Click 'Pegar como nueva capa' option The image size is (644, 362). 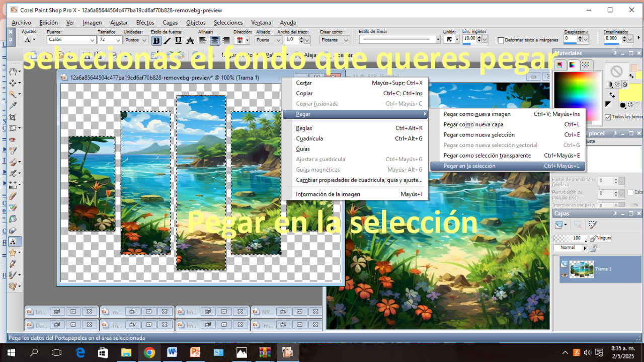[473, 124]
